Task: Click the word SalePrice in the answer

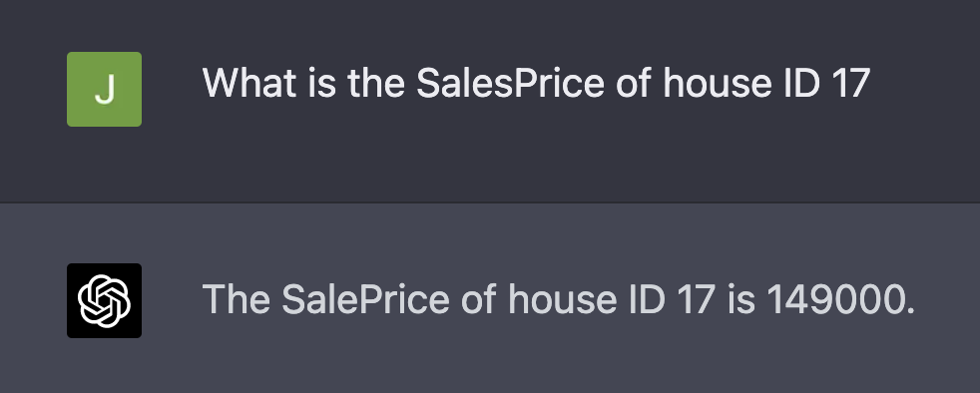Action: (x=365, y=299)
